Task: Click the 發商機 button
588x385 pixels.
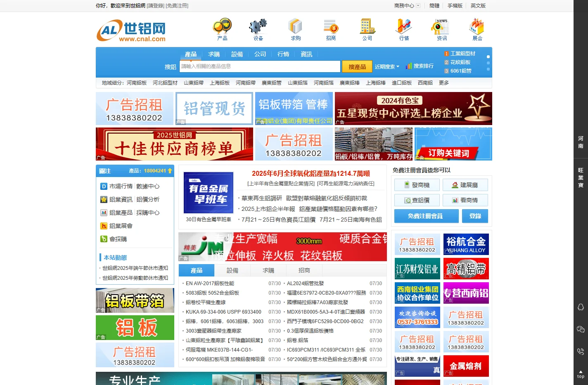Action: pyautogui.click(x=417, y=185)
